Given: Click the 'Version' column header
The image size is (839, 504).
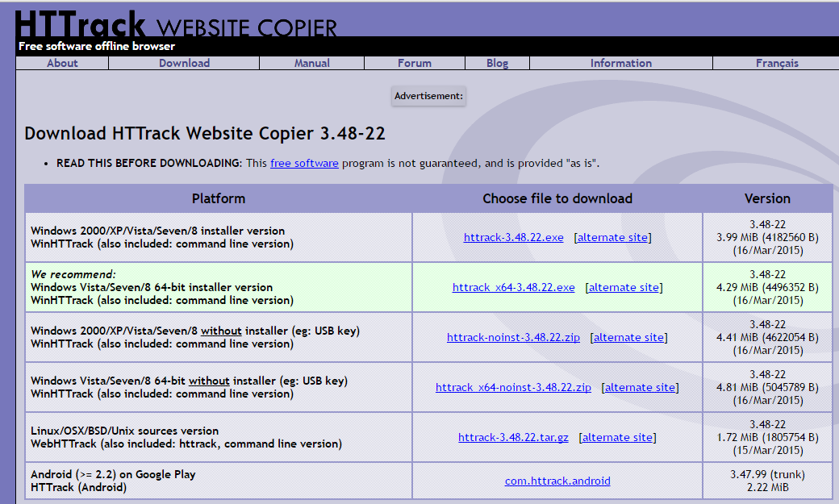Looking at the screenshot, I should tap(767, 198).
